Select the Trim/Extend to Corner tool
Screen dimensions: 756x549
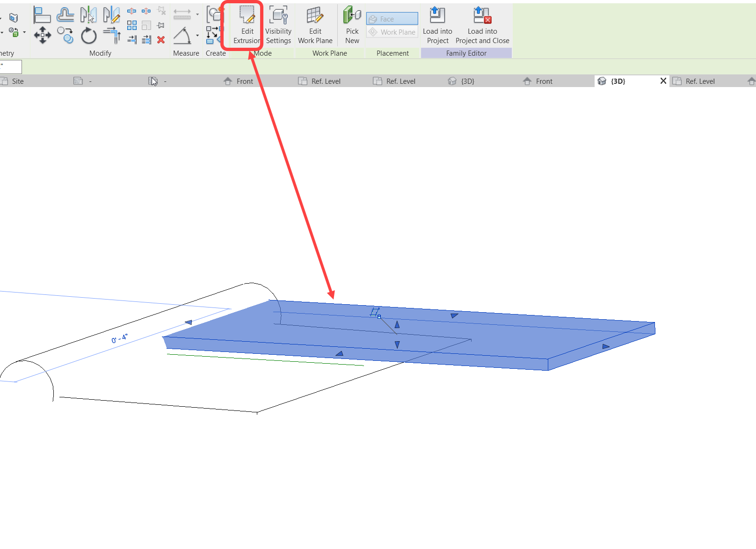pos(111,35)
